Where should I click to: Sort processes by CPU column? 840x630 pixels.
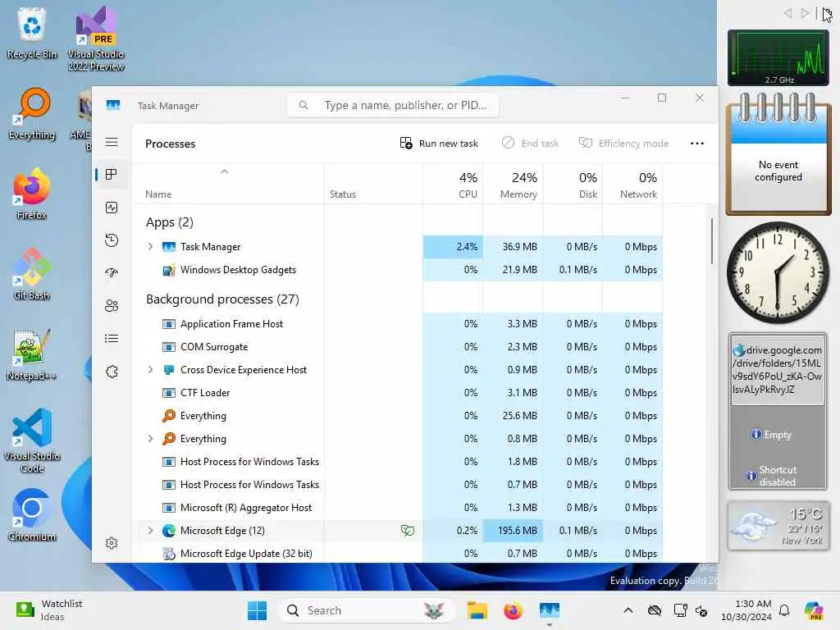[x=453, y=185]
